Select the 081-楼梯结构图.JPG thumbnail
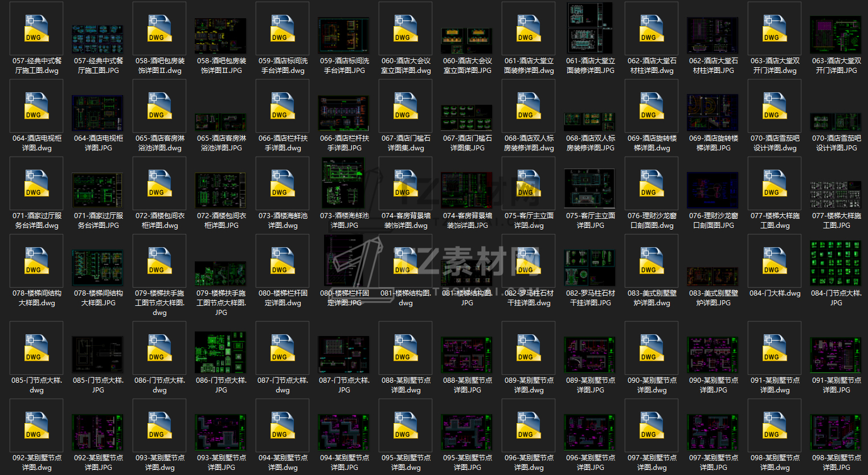The height and width of the screenshot is (475, 868). [467, 273]
